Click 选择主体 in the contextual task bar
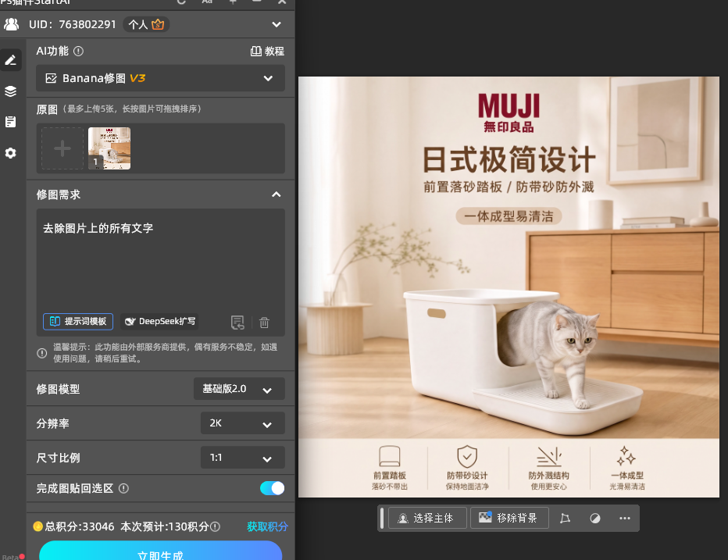This screenshot has width=728, height=560. (426, 518)
